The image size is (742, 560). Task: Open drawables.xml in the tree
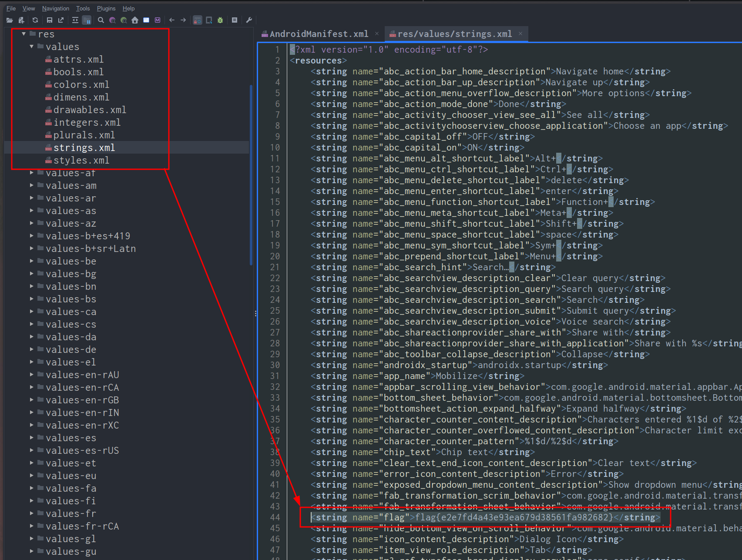[86, 110]
